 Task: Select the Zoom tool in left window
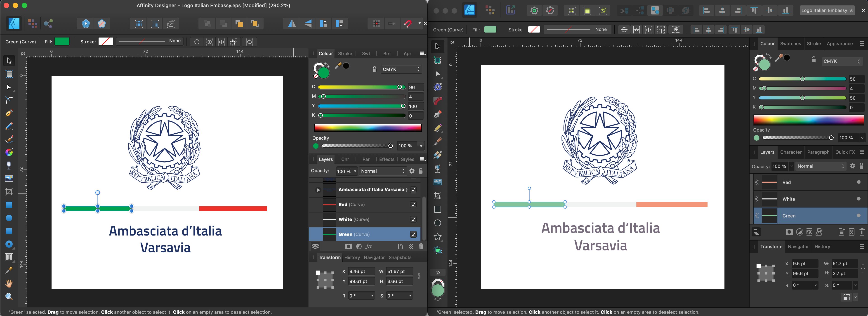(x=9, y=297)
